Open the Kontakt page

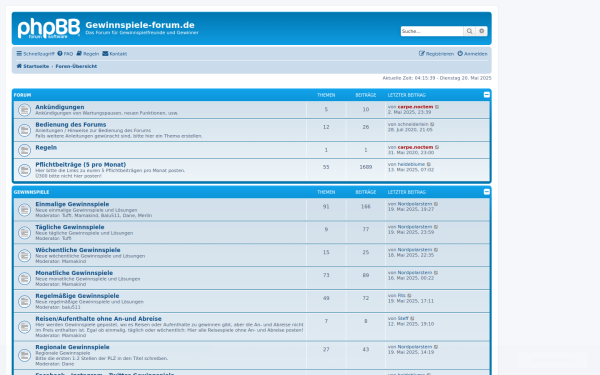click(114, 54)
